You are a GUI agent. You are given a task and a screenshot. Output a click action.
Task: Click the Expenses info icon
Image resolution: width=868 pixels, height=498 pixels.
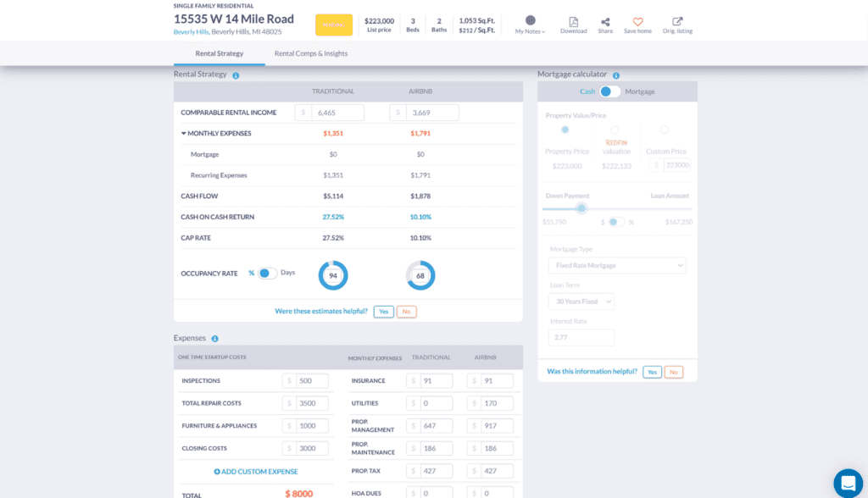[215, 339]
